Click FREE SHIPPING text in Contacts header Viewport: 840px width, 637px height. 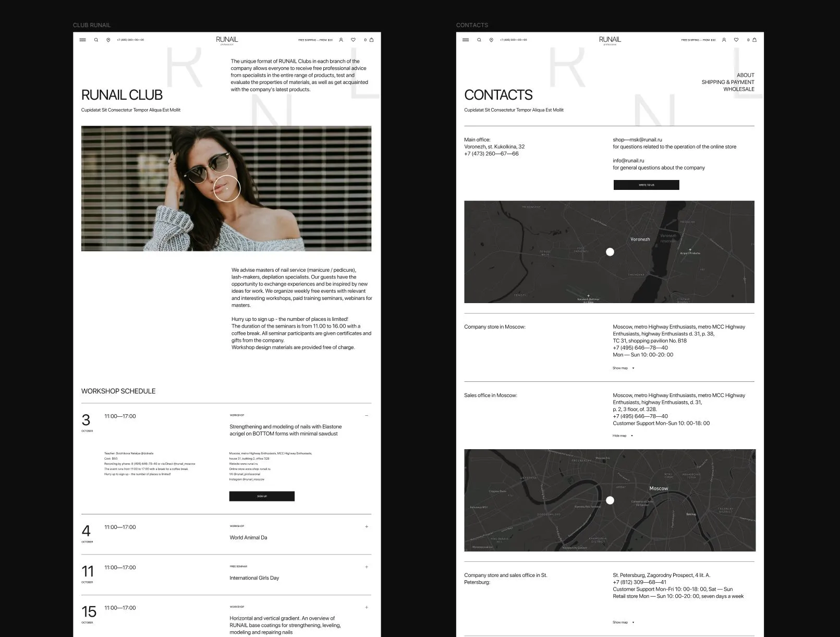[698, 40]
